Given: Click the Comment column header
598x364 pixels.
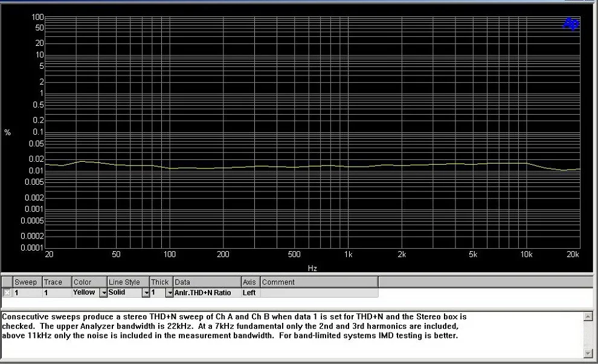Looking at the screenshot, I should (x=319, y=282).
